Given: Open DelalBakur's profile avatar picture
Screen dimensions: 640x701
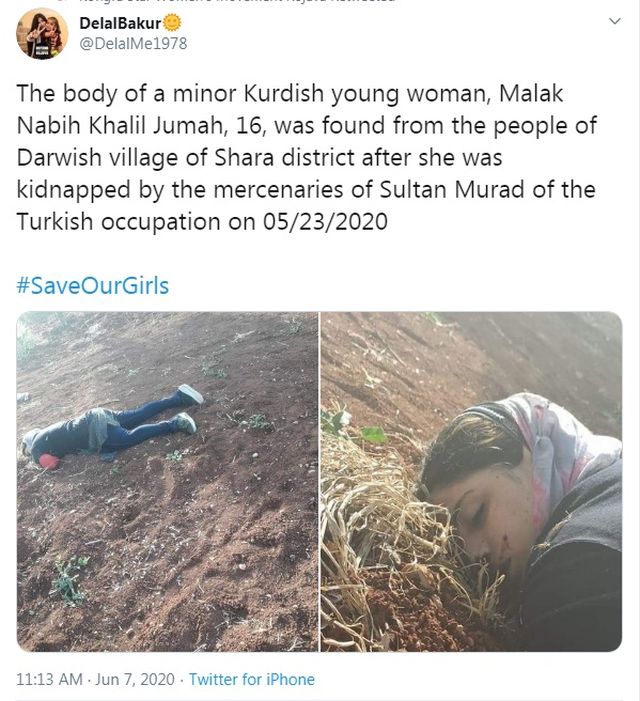Looking at the screenshot, I should (42, 34).
